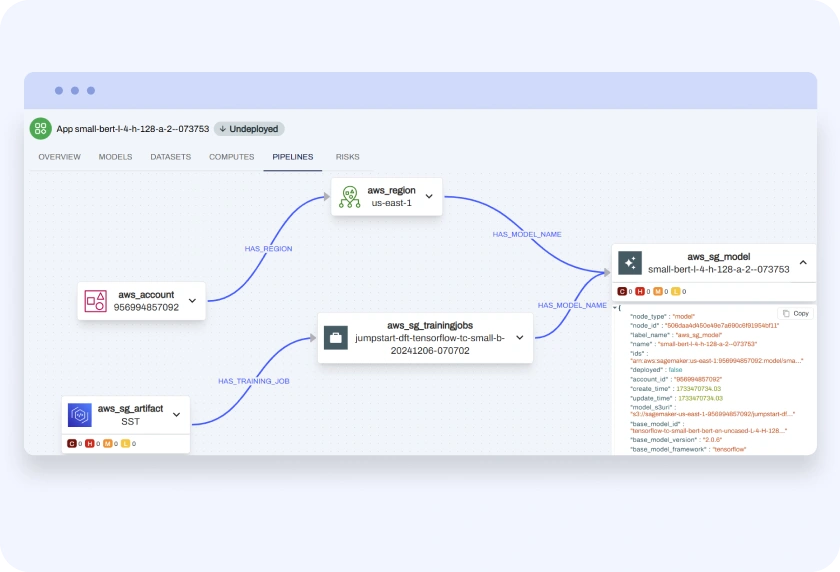Copy the model JSON details

[796, 313]
